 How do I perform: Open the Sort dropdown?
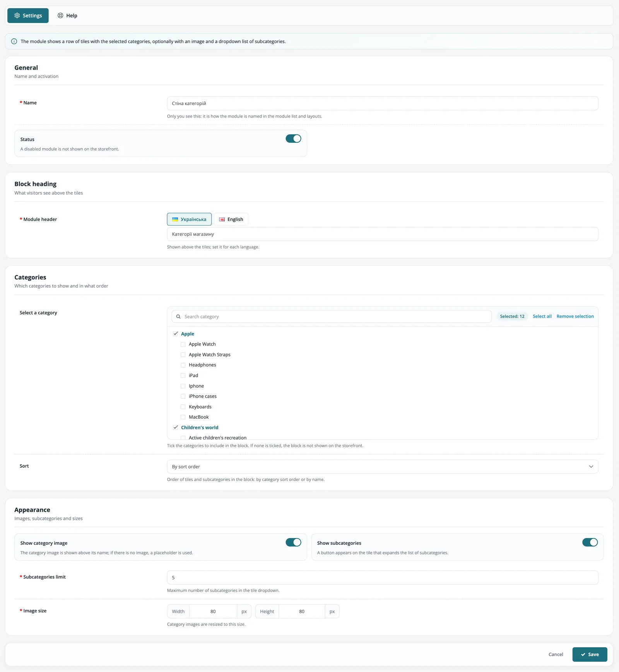tap(383, 467)
